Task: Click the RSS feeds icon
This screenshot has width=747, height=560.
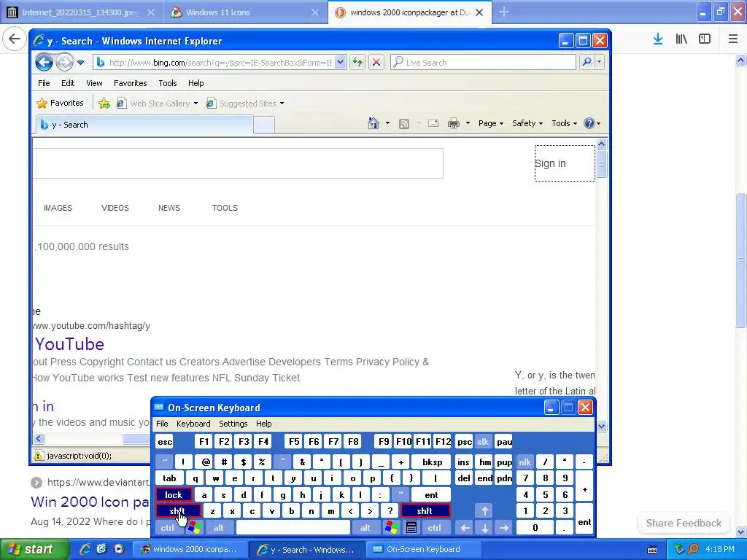Action: click(x=404, y=124)
